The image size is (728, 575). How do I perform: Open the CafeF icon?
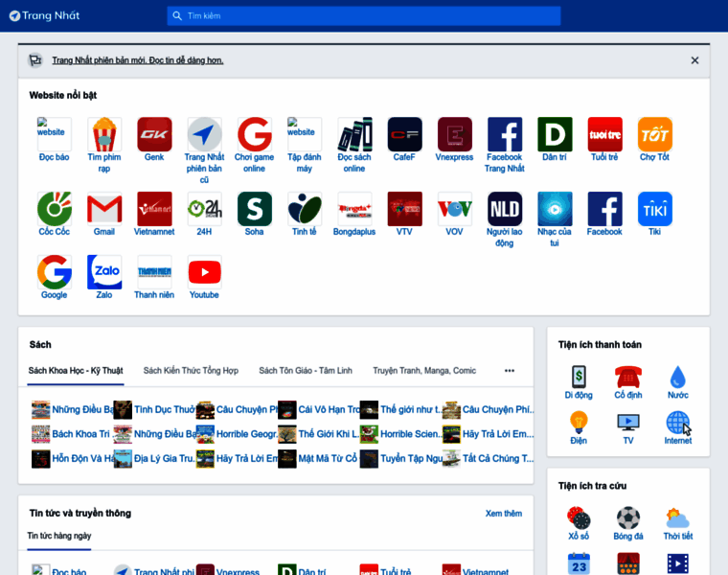point(405,134)
